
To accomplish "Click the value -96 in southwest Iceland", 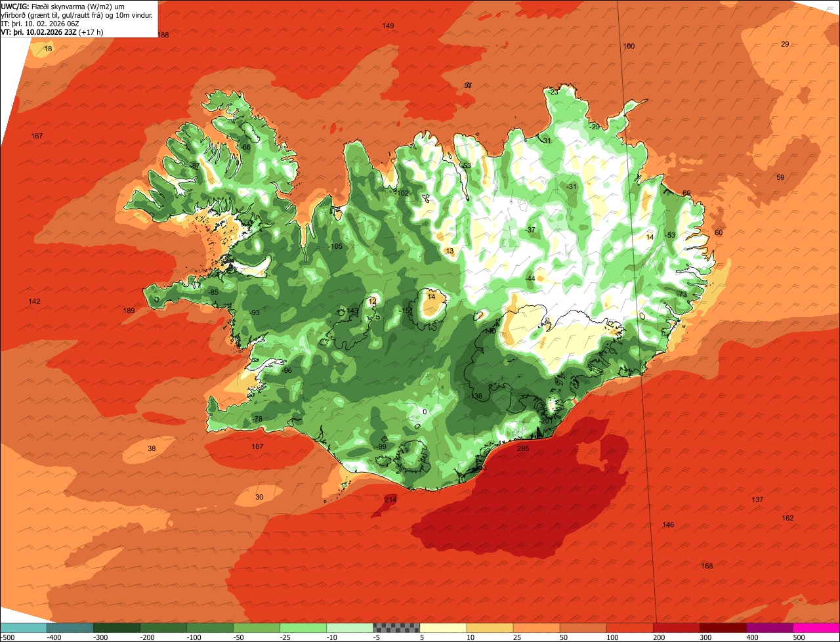I will coord(286,370).
